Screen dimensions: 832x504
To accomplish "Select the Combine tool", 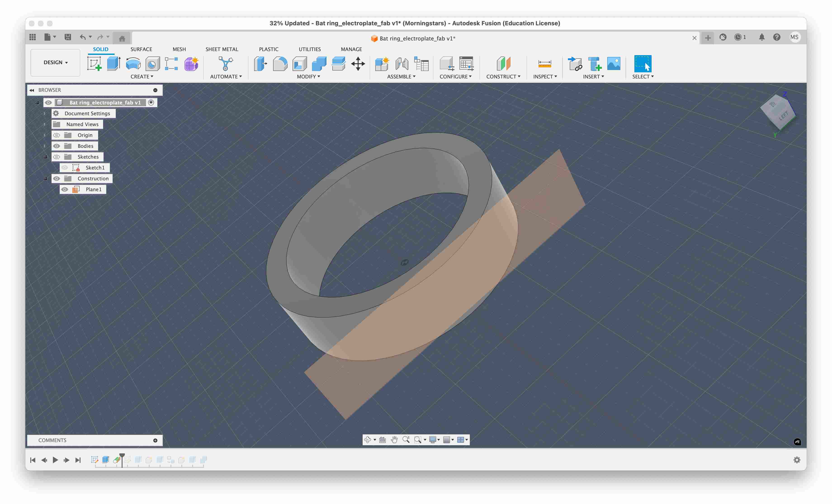I will click(319, 64).
